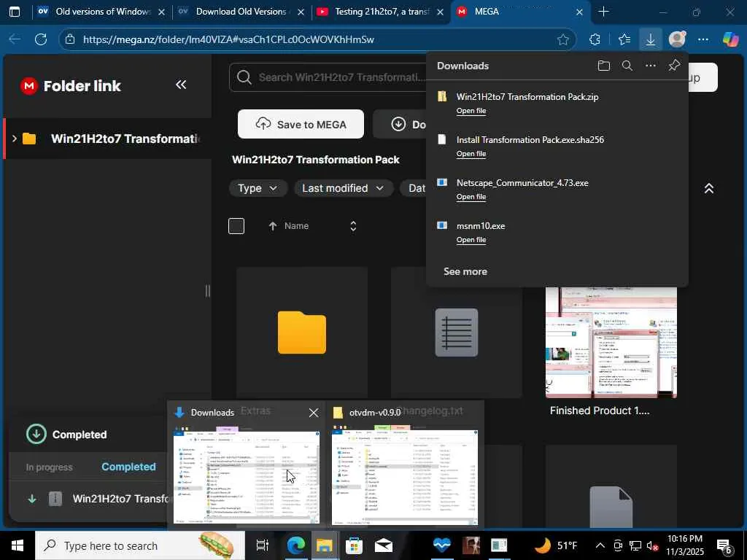The width and height of the screenshot is (747, 560).
Task: Open the Changelog.txt file icon
Action: (457, 332)
